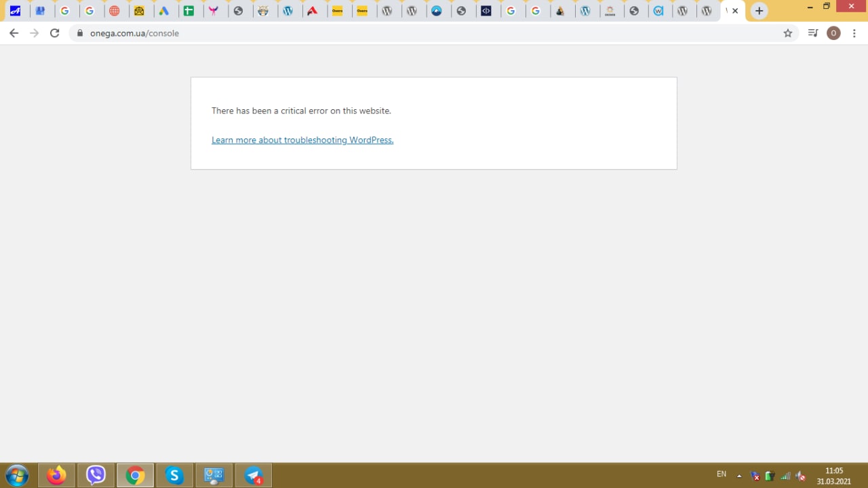Image resolution: width=868 pixels, height=488 pixels.
Task: Open the Windows Start button
Action: [x=17, y=476]
